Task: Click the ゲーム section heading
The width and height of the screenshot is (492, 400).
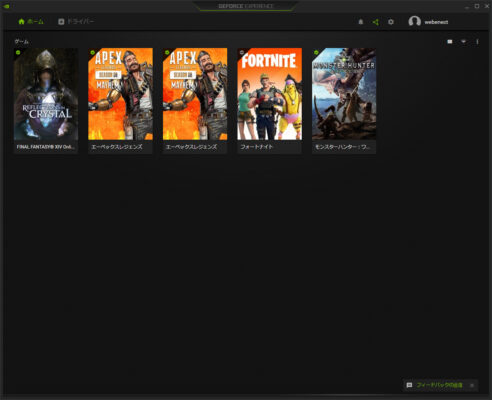Action: [21, 42]
